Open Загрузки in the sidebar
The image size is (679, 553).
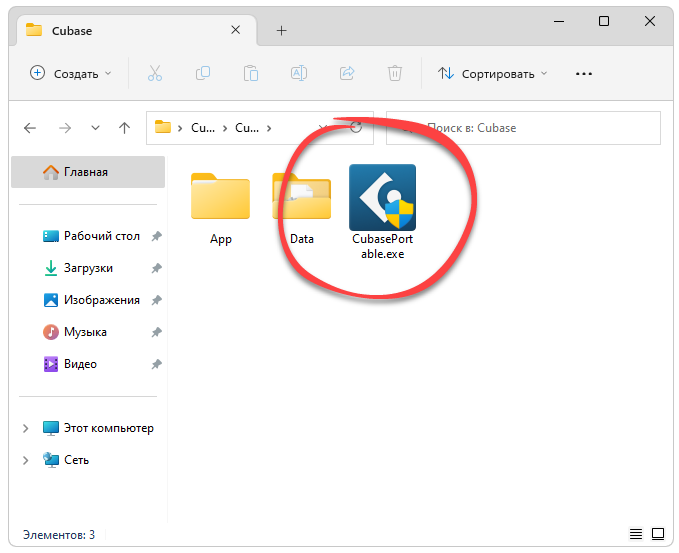[x=78, y=268]
